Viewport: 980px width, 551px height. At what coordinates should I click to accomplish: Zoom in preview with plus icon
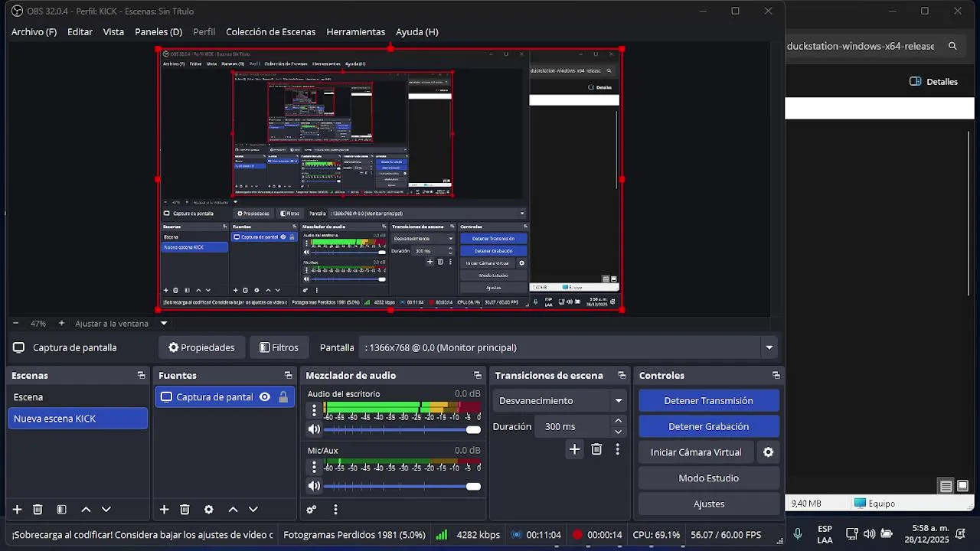(61, 323)
